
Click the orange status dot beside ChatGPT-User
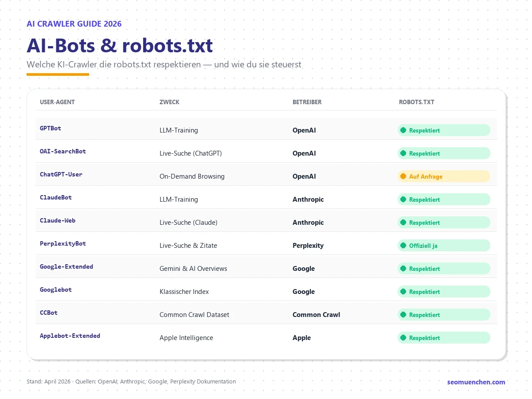point(403,176)
